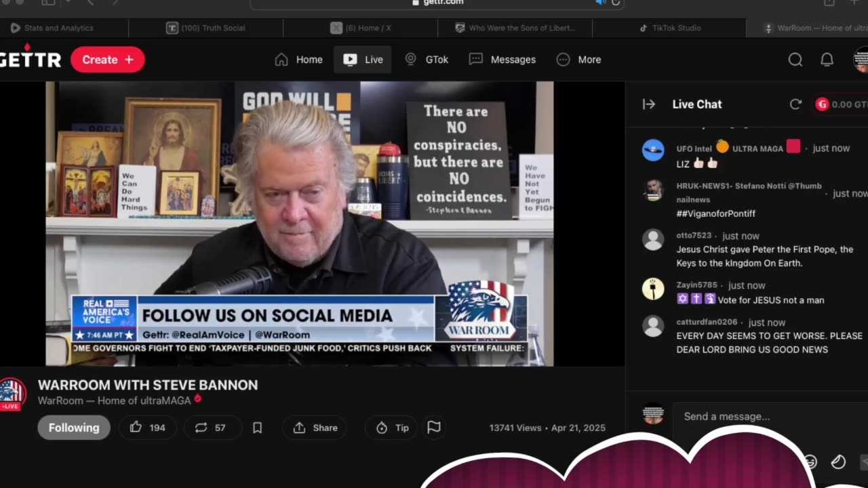Image resolution: width=868 pixels, height=488 pixels.
Task: Open the emoji picker in chat
Action: [810, 462]
